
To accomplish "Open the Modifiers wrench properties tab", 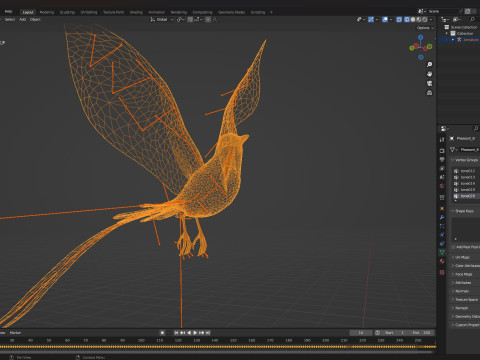I will 442,217.
